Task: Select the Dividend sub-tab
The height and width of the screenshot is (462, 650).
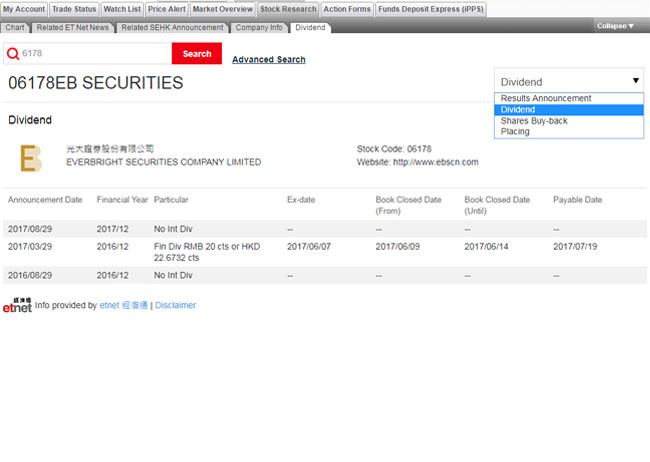Action: (x=310, y=28)
